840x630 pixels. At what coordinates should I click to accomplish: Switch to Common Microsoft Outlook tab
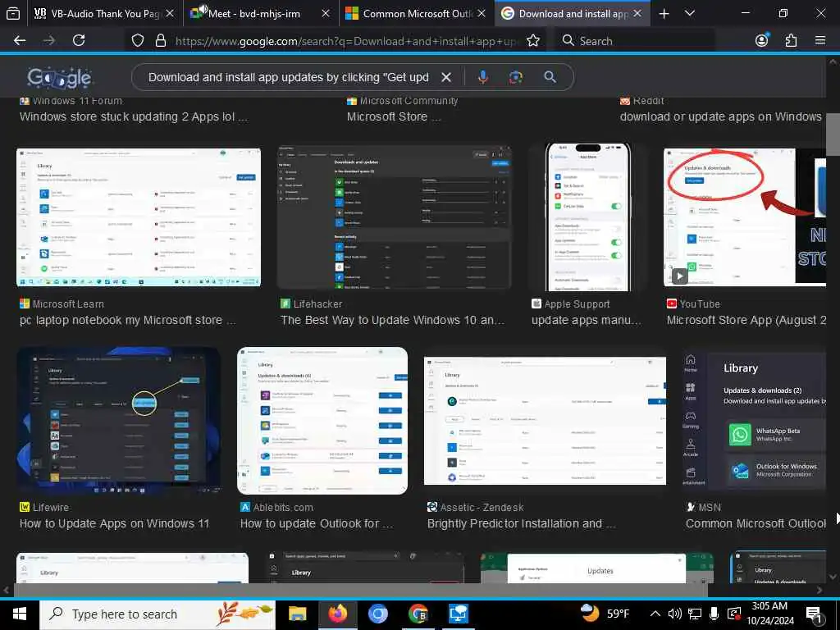[410, 13]
